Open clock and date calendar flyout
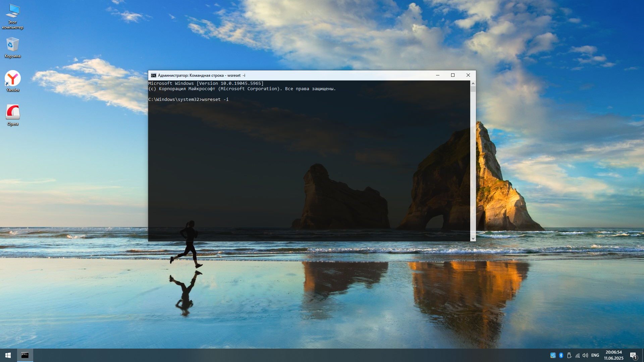The height and width of the screenshot is (362, 644). pyautogui.click(x=613, y=355)
